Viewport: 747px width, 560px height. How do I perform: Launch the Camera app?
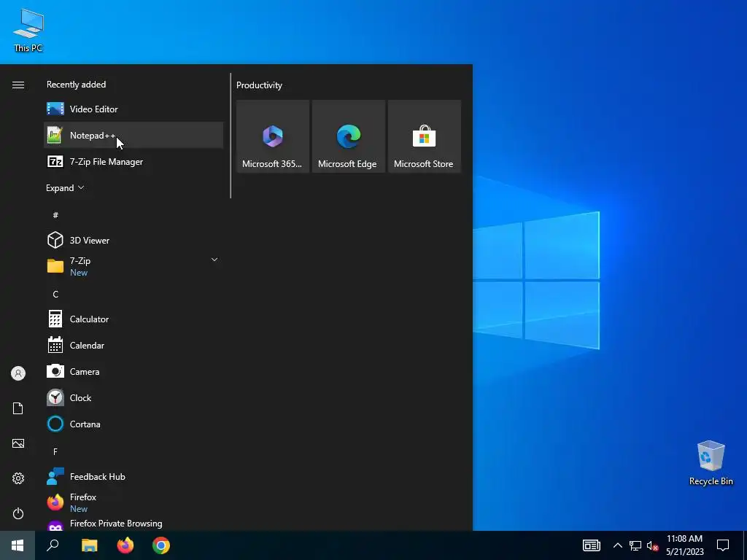click(x=133, y=371)
